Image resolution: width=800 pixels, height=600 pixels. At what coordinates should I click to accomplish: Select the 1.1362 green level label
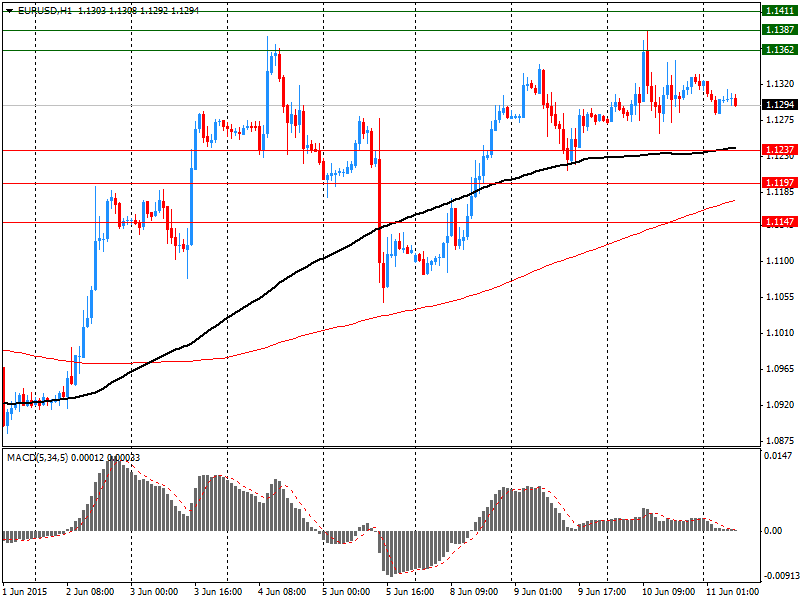(780, 50)
